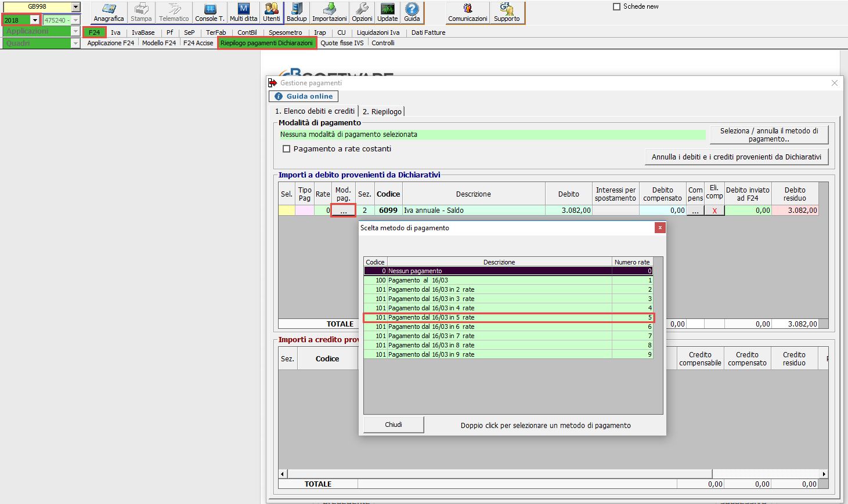Click scroll left arrow in credit table

[283, 474]
